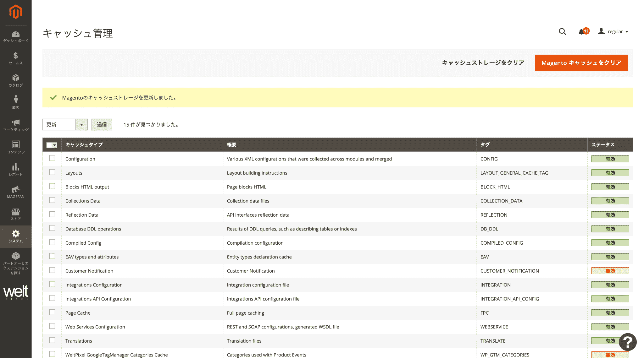Select the Page Cache row checkbox
The height and width of the screenshot is (358, 644).
click(52, 312)
